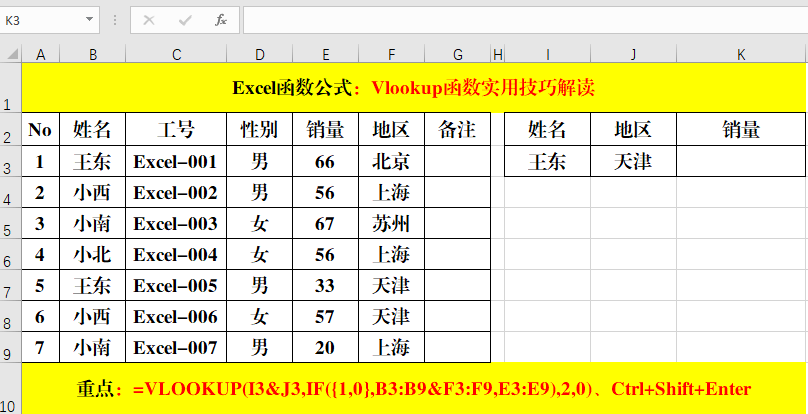Click the name '小北' in row 6
Image resolution: width=808 pixels, height=414 pixels.
point(93,254)
